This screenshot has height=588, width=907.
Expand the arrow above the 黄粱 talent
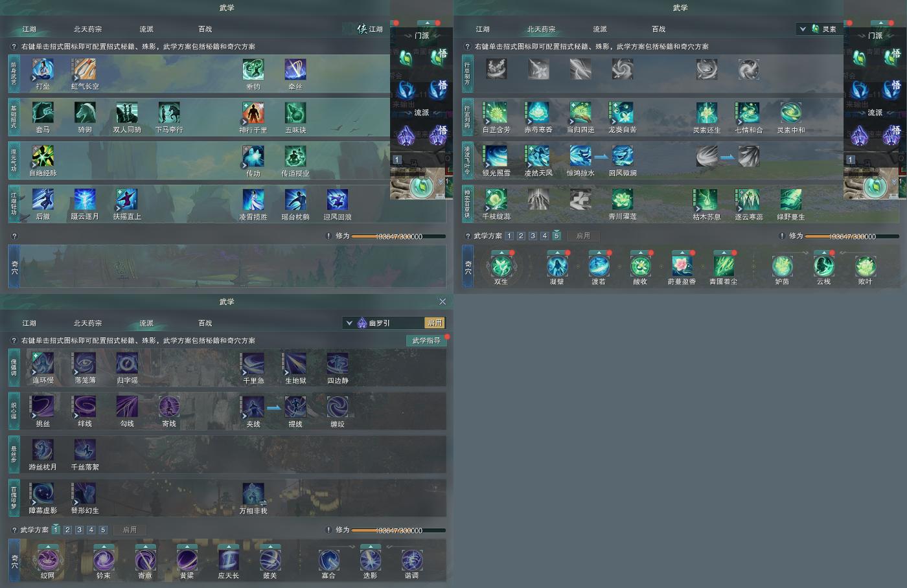pos(187,547)
